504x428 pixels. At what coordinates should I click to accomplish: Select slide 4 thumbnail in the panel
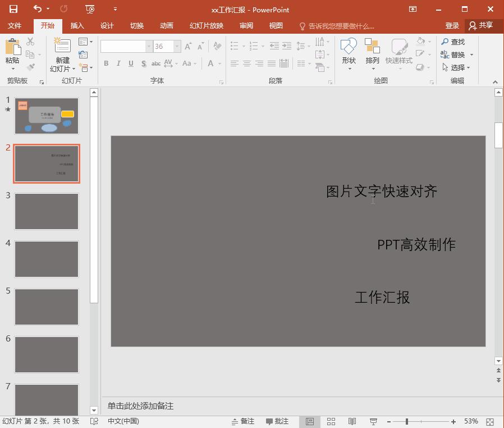[47, 259]
